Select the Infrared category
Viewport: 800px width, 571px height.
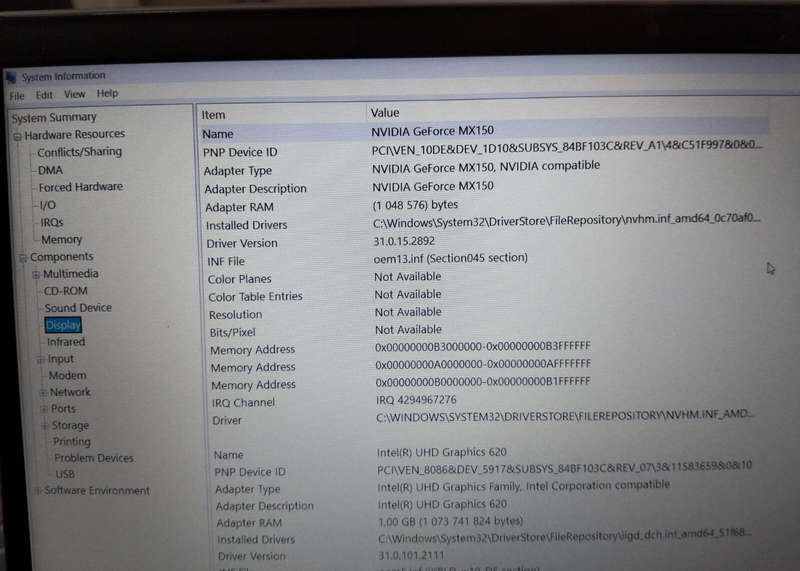66,342
